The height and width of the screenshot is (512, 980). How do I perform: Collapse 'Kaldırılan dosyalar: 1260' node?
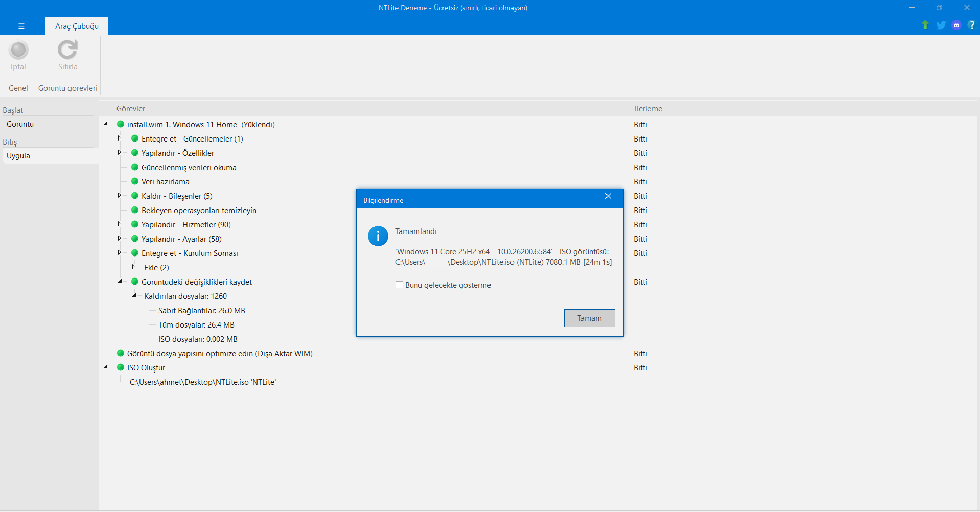coord(134,295)
